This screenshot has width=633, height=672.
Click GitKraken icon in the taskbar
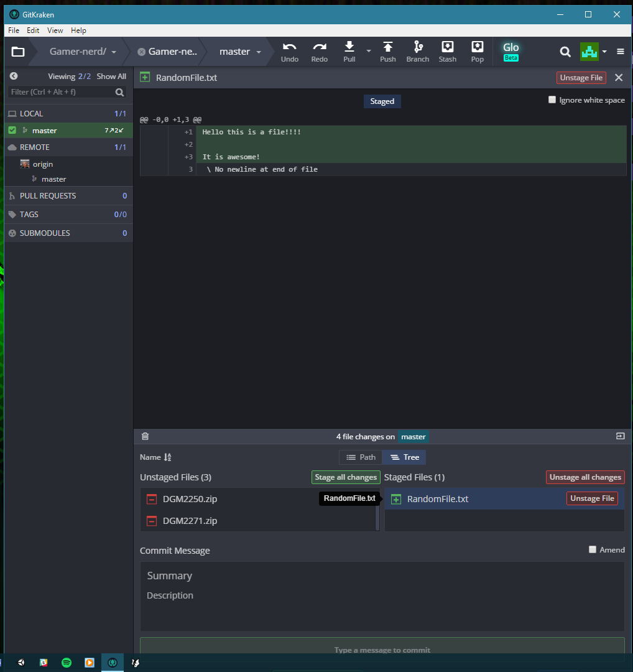click(x=112, y=663)
